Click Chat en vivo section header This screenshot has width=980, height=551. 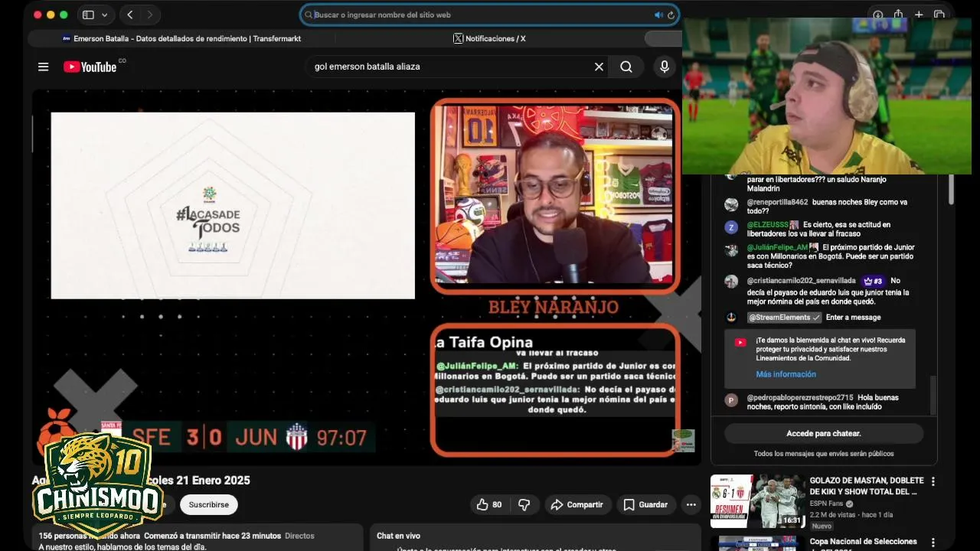click(398, 536)
